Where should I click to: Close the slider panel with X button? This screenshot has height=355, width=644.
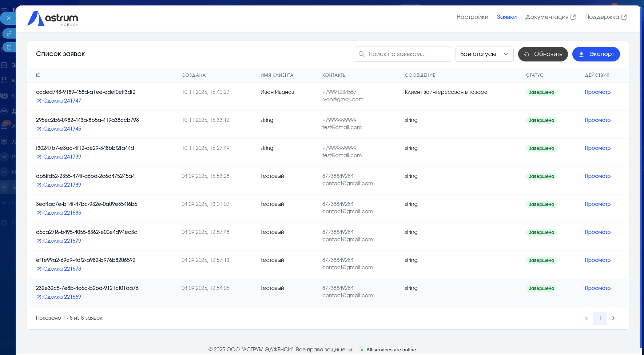click(x=9, y=18)
